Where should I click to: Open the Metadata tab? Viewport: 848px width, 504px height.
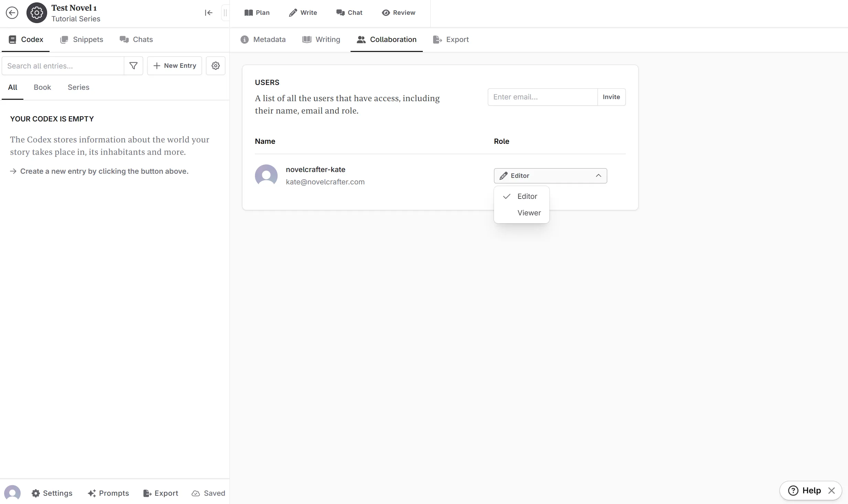point(263,40)
